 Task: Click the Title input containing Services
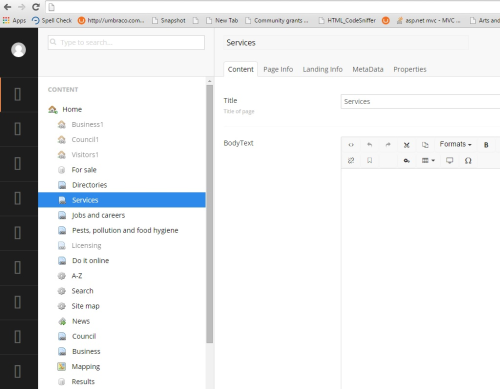point(420,101)
